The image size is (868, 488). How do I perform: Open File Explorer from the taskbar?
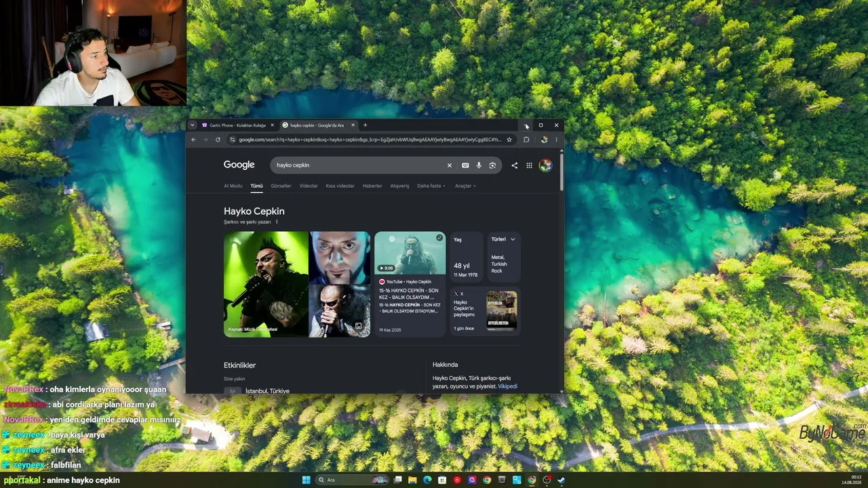point(412,480)
